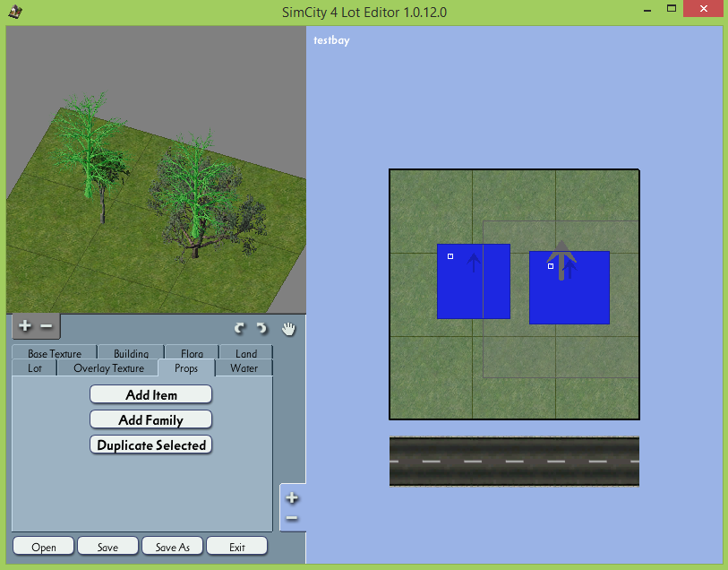
Task: Open the Overlay Texture tab
Action: (x=108, y=368)
